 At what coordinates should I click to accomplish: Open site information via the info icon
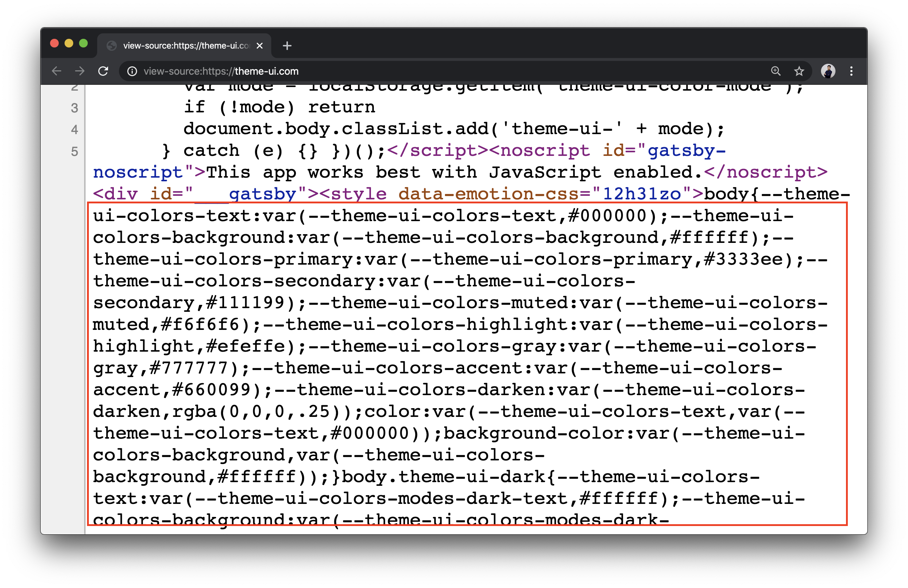click(132, 71)
